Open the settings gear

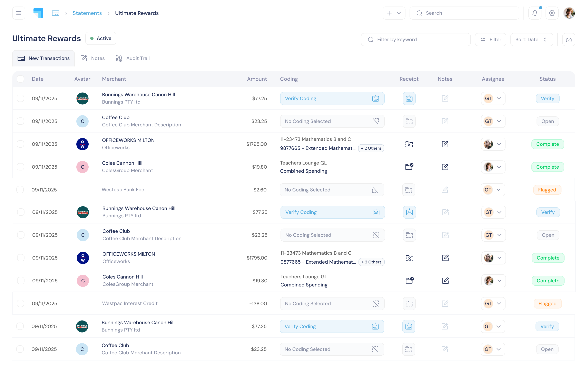[552, 13]
